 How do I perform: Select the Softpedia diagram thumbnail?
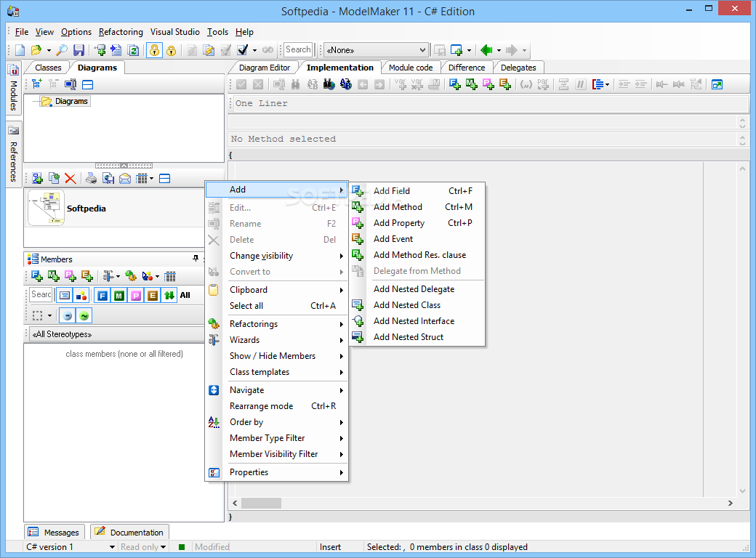point(46,209)
